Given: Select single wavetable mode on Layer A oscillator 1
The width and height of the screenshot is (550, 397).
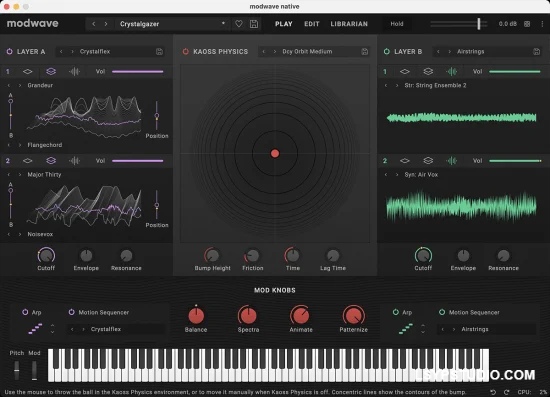Looking at the screenshot, I should [28, 72].
